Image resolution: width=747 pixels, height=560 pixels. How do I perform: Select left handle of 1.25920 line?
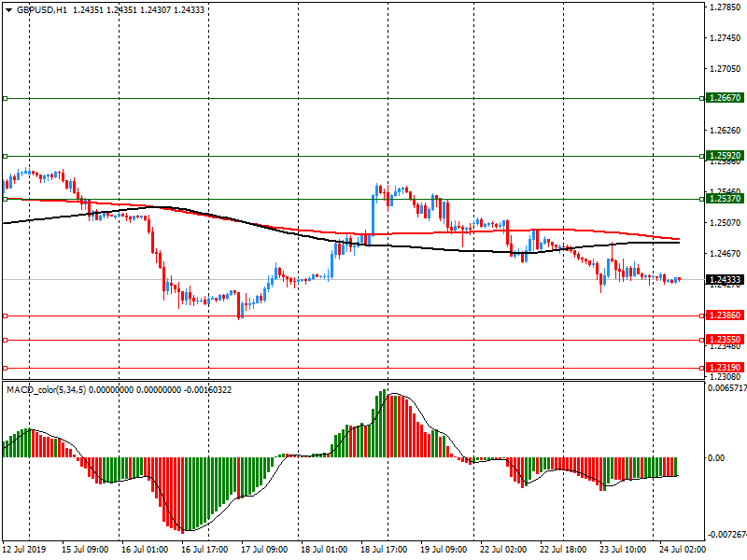click(x=6, y=156)
